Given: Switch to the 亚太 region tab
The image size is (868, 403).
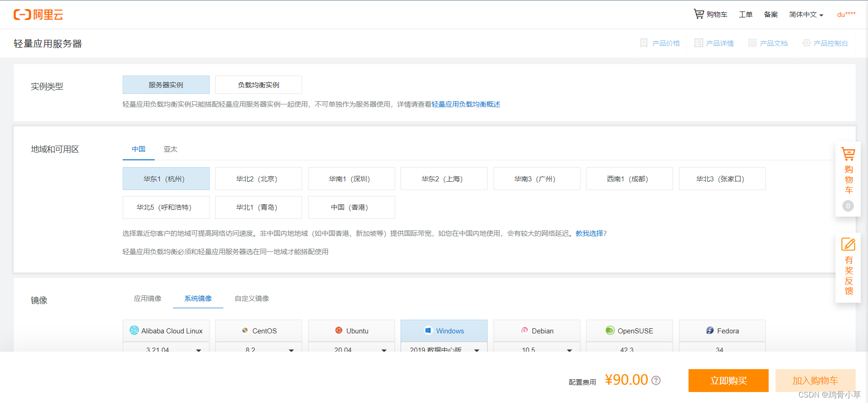Looking at the screenshot, I should click(170, 149).
